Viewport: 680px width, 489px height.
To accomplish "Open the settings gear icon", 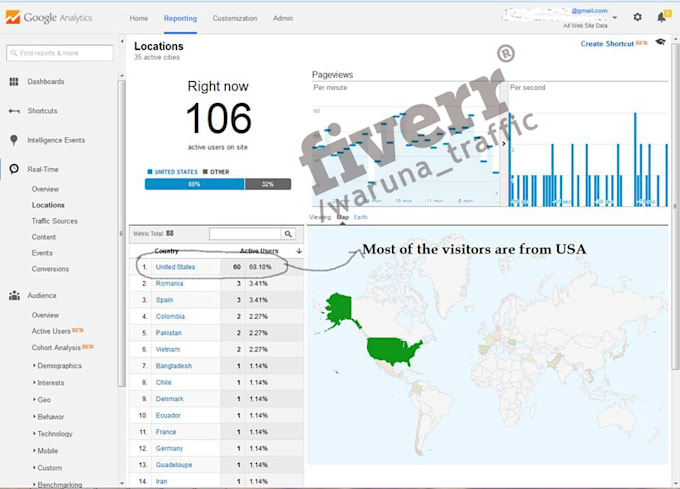I will (x=637, y=17).
